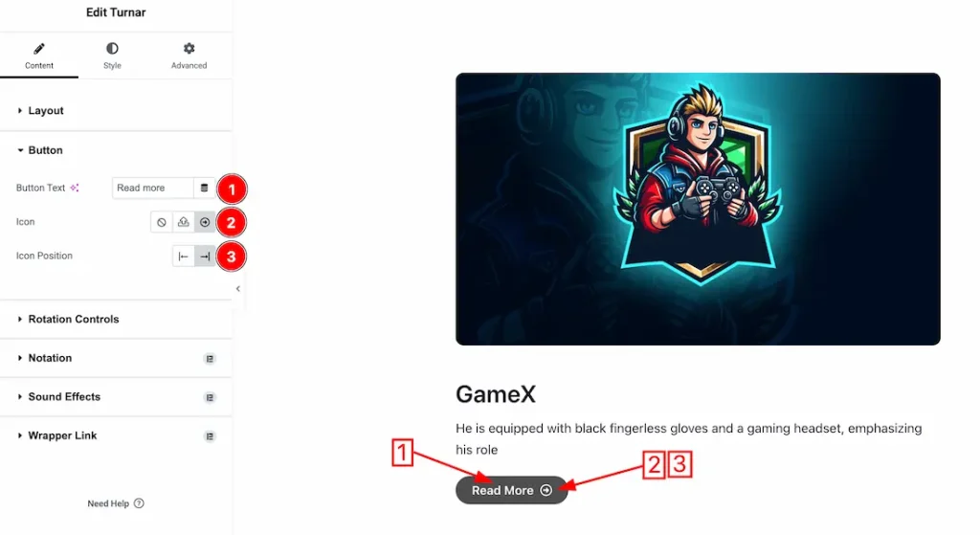Click the Sound Effects pro badge icon
The height and width of the screenshot is (535, 980).
(x=210, y=397)
